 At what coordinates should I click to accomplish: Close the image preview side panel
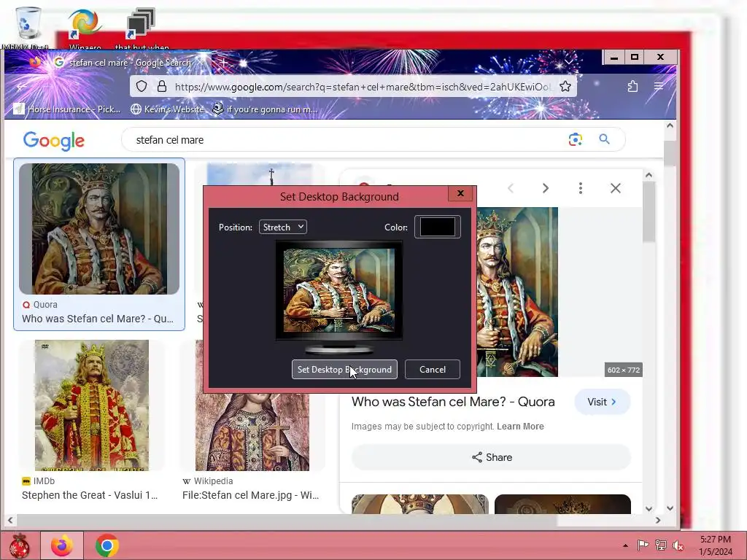coord(616,188)
